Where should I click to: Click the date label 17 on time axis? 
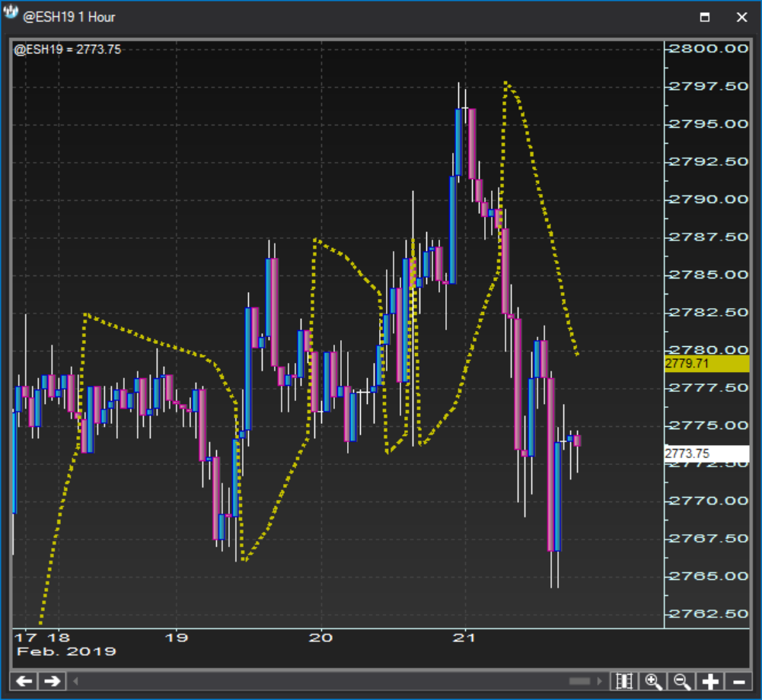25,638
